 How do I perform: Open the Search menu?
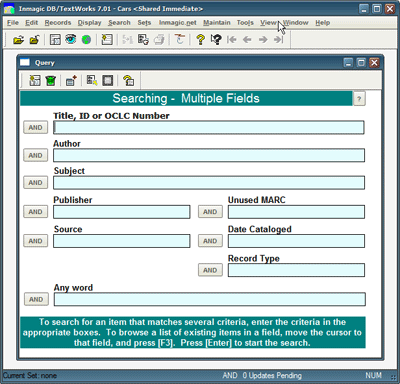(x=119, y=23)
